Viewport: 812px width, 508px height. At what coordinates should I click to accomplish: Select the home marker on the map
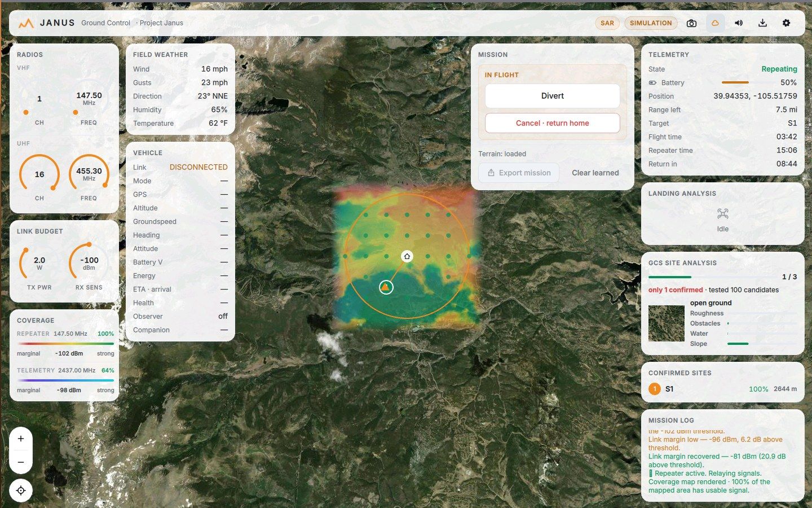tap(407, 256)
